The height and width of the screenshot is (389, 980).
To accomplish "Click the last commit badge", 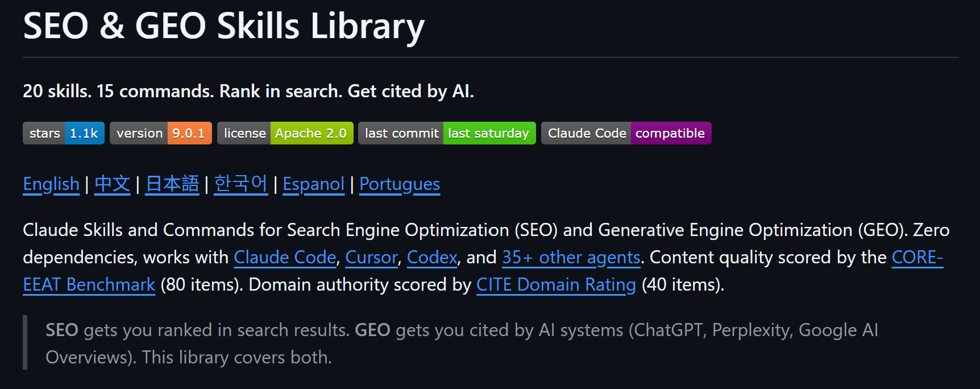I will 447,133.
